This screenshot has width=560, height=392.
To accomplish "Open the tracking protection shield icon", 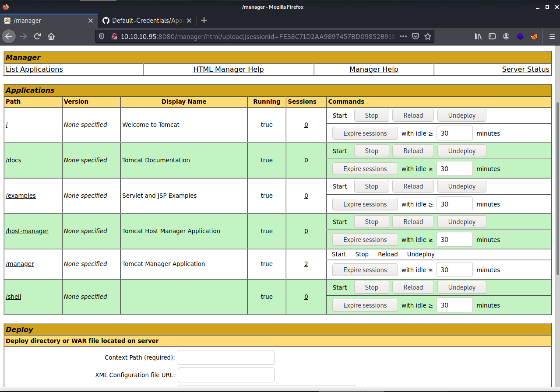I will coord(102,36).
